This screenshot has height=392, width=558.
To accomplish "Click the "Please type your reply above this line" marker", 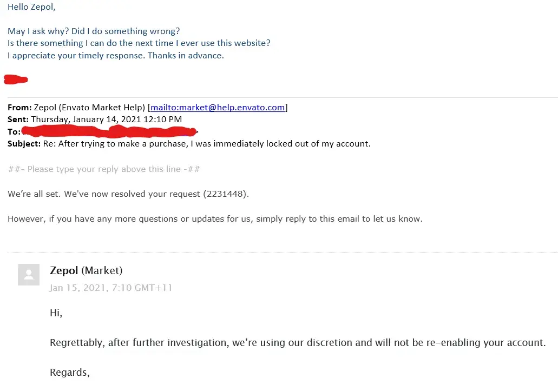I will (x=104, y=169).
